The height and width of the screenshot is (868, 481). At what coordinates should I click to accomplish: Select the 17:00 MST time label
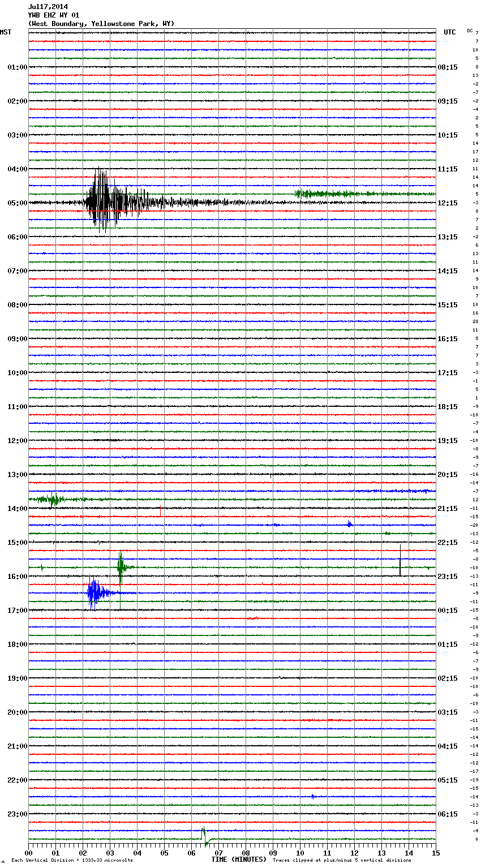tap(17, 611)
